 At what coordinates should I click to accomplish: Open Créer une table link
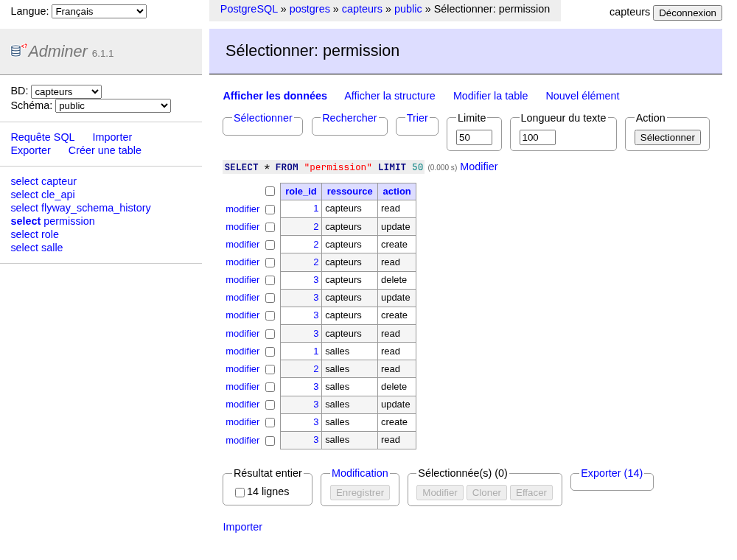click(x=105, y=150)
